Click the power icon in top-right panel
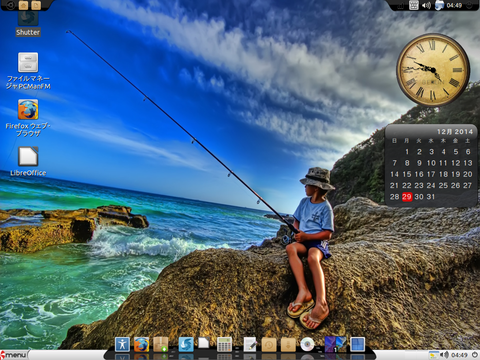This screenshot has height=360, width=480. [469, 5]
